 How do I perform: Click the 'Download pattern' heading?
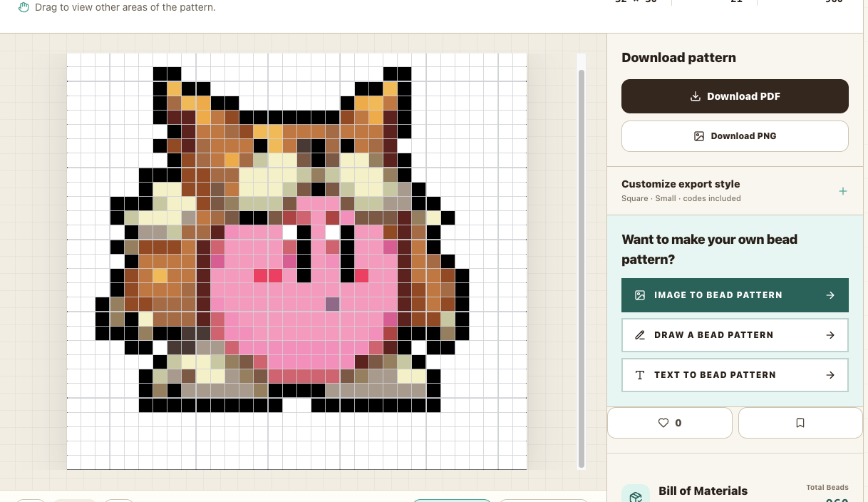tap(678, 58)
